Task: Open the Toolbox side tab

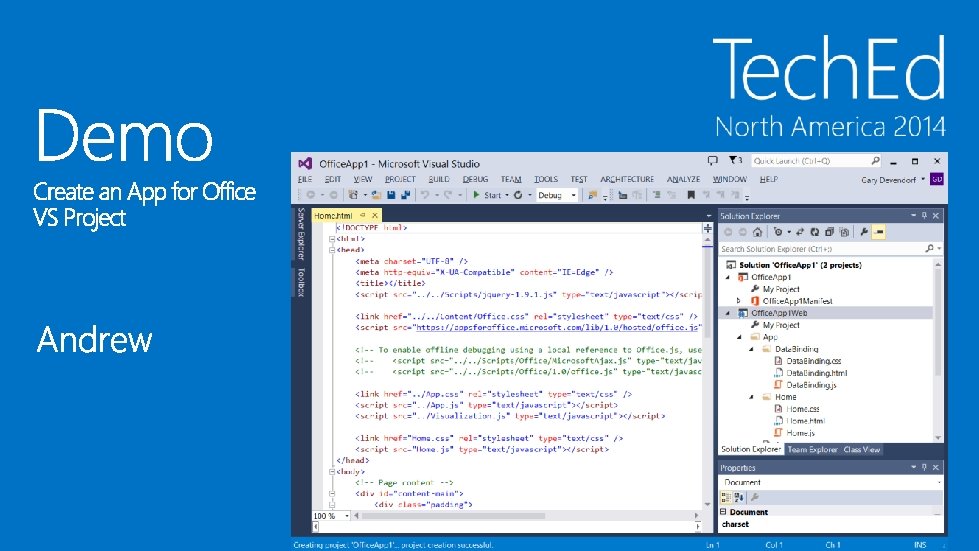Action: coord(301,282)
